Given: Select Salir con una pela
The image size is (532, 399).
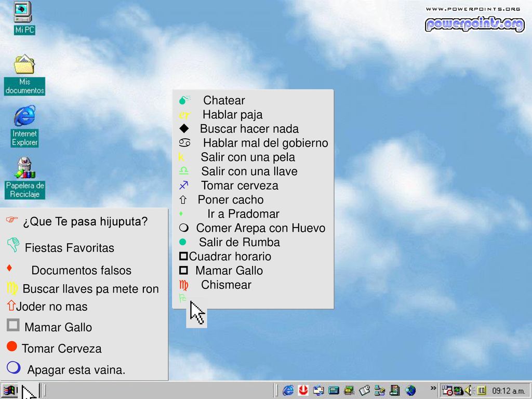Looking at the screenshot, I should (x=248, y=157).
